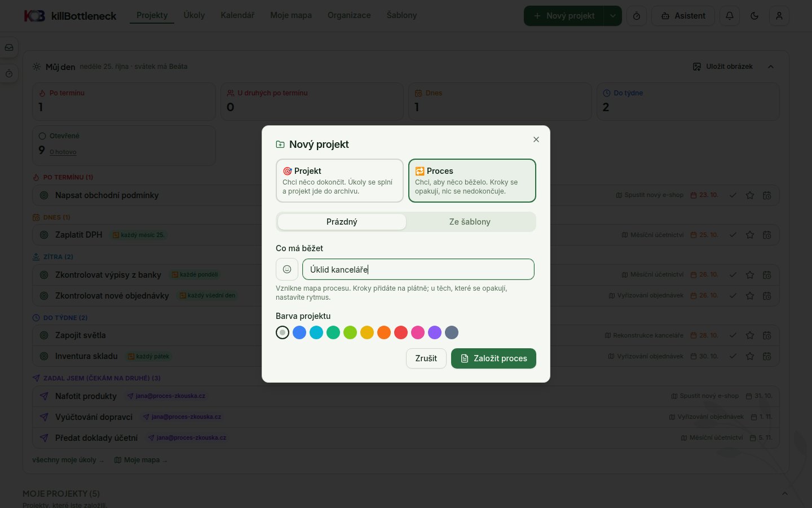
Task: Pick the default gray-outlined color swatch
Action: [x=283, y=332]
